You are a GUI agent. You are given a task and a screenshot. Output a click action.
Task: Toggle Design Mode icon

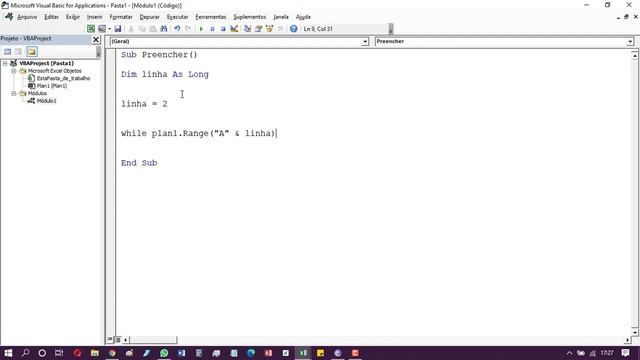click(x=234, y=29)
